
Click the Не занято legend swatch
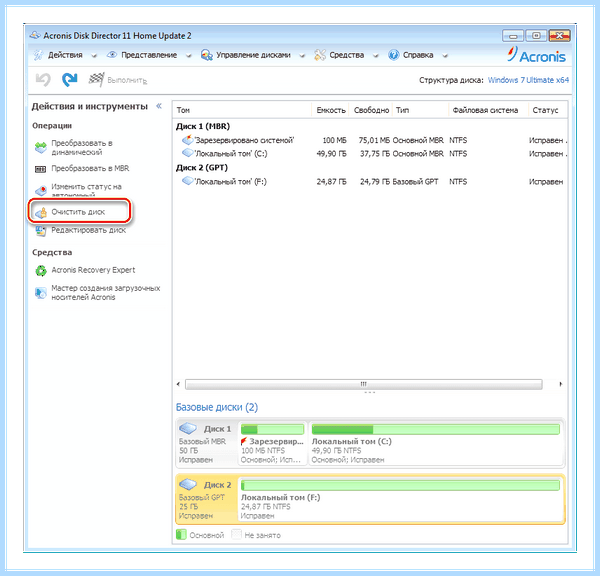click(x=236, y=534)
